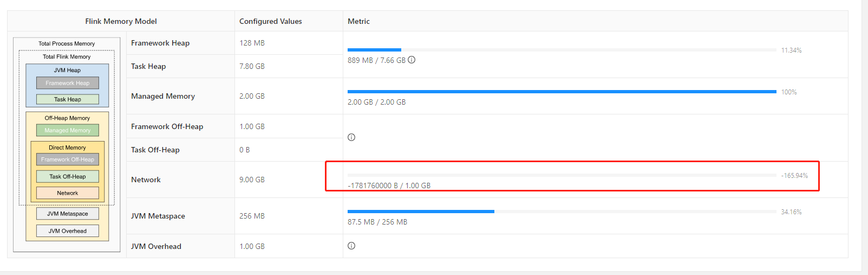Click the Metric column header
The width and height of the screenshot is (868, 275).
point(358,21)
